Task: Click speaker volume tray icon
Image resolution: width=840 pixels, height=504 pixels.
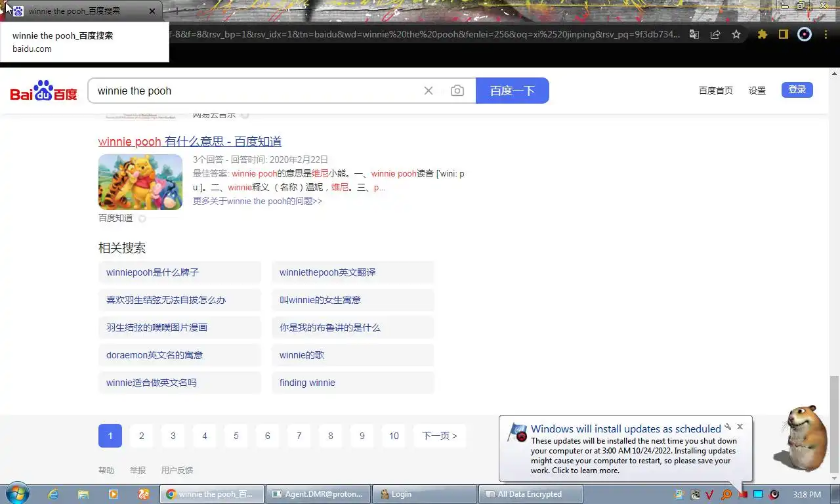Action: tap(774, 494)
